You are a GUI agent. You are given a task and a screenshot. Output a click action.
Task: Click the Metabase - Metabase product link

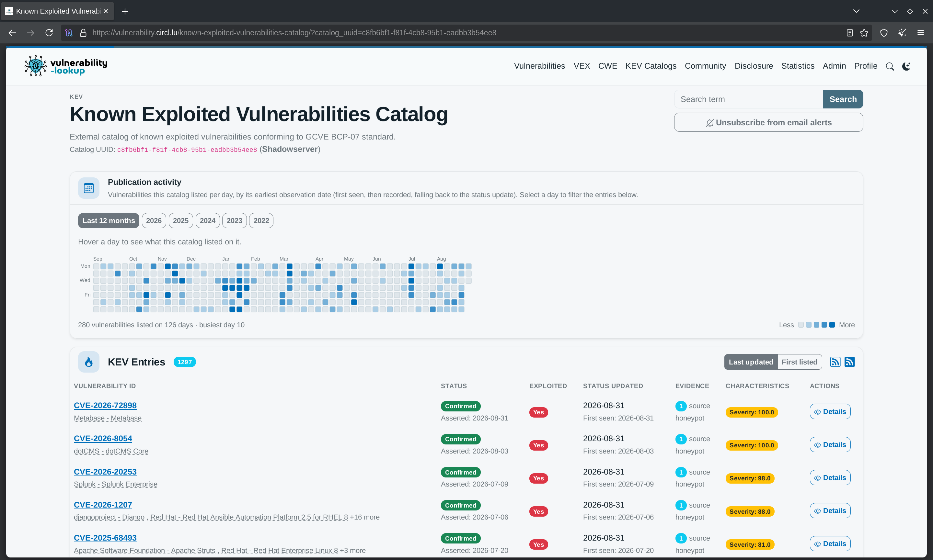point(108,418)
